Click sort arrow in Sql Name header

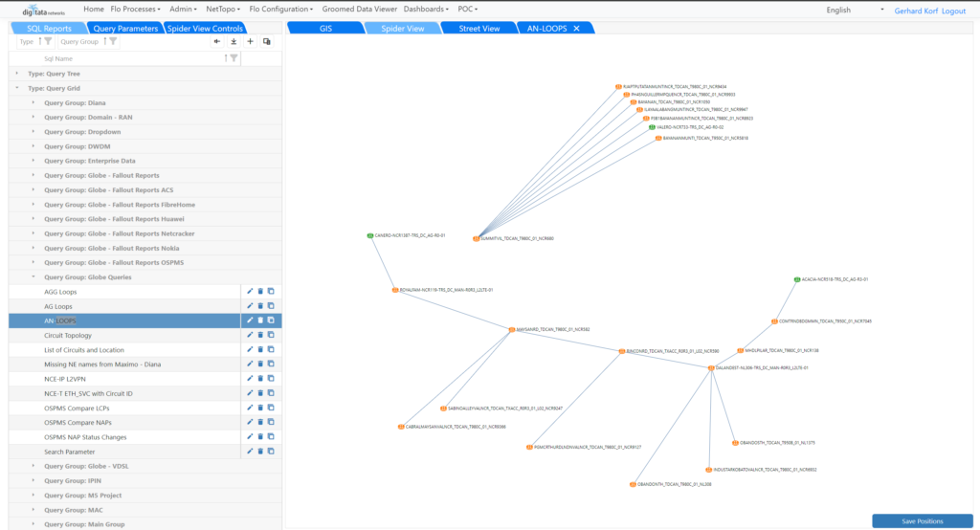(x=226, y=58)
